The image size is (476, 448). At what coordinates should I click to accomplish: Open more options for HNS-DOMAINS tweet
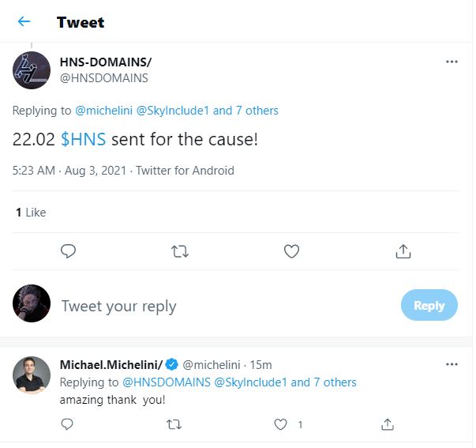pos(452,62)
